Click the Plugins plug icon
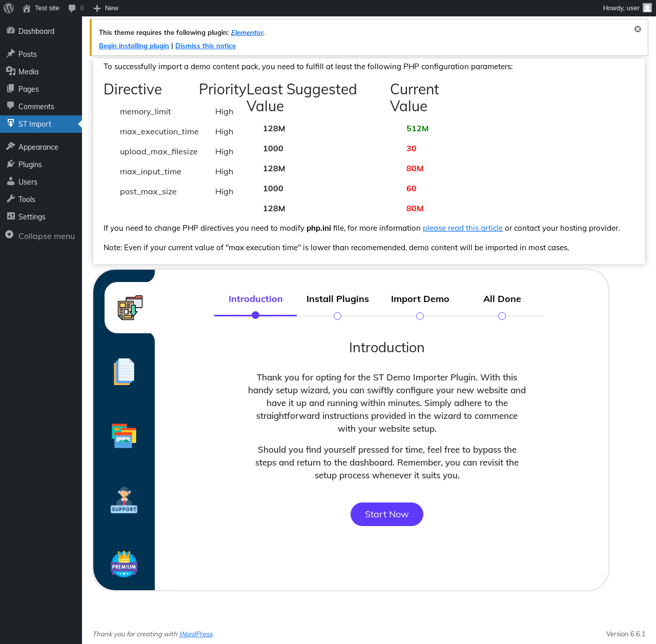656x644 pixels. click(11, 164)
